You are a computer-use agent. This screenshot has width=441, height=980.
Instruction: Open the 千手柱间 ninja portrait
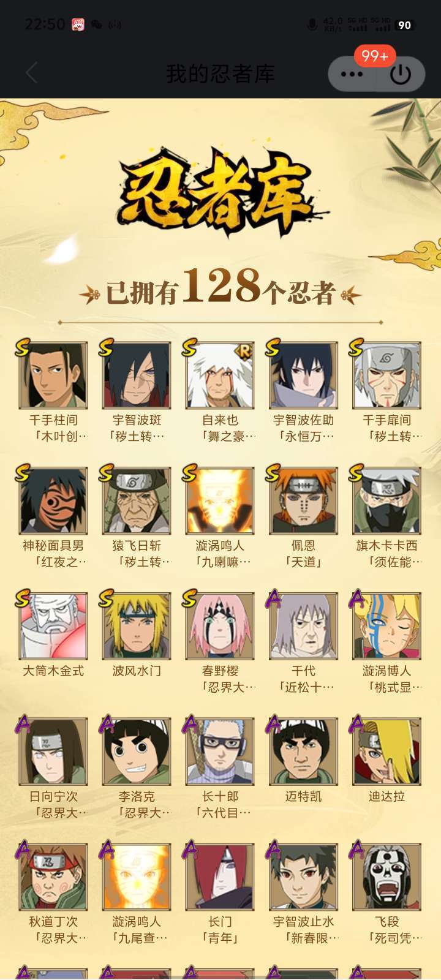[x=53, y=375]
